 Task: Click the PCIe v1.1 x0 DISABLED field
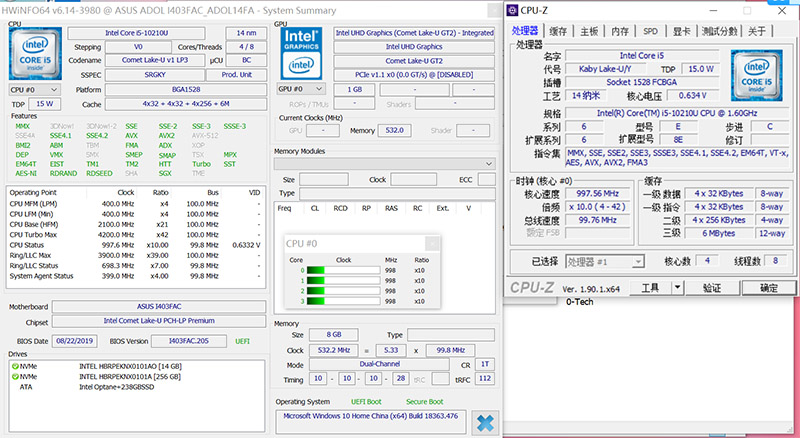(414, 75)
